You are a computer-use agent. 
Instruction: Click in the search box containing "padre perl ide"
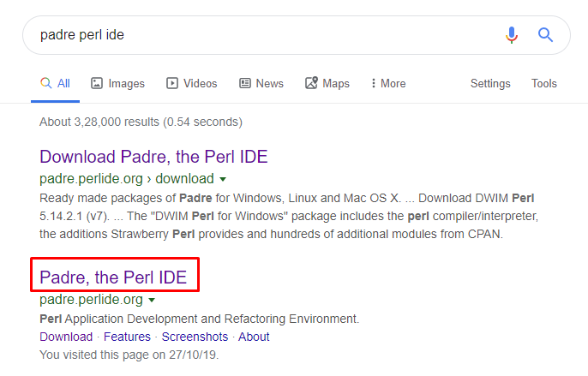point(262,35)
